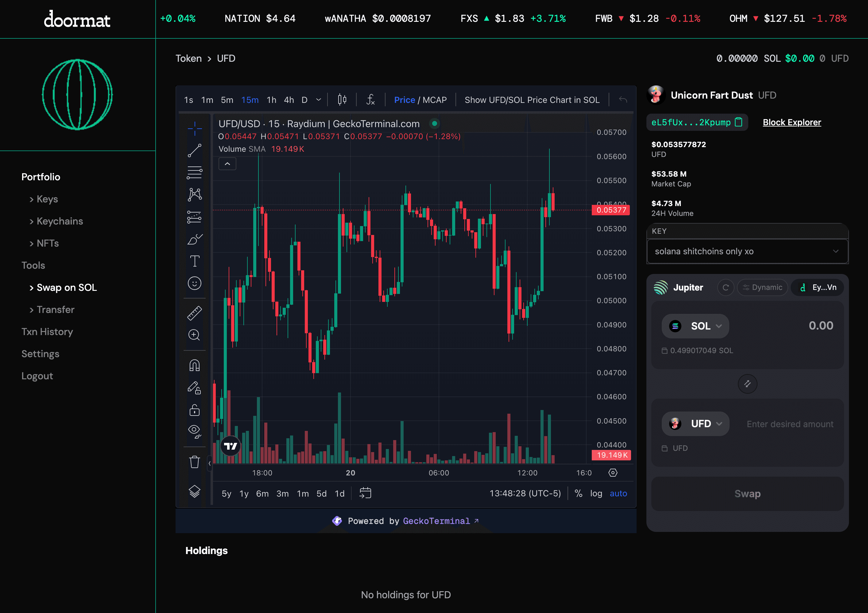Click the Swap button
Image resolution: width=868 pixels, height=613 pixels.
pos(747,494)
